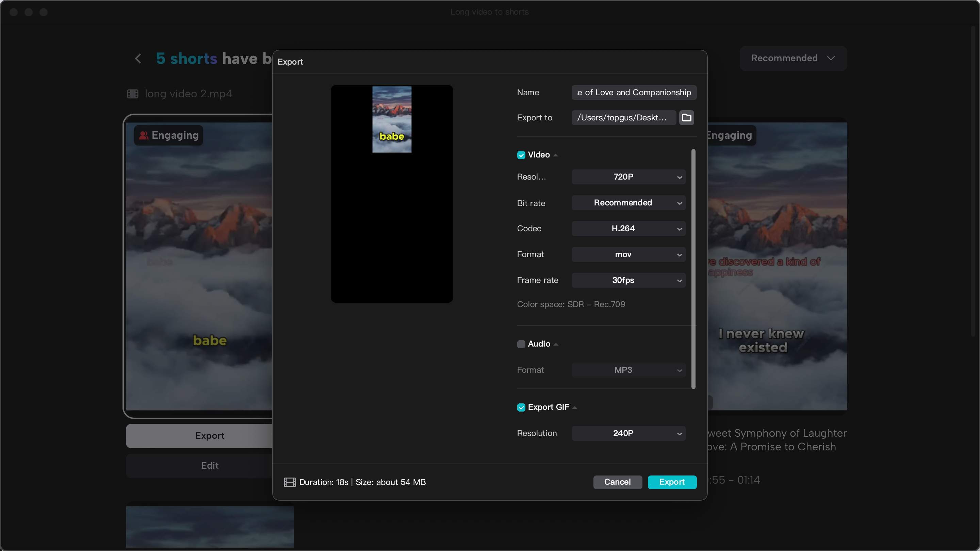980x551 pixels.
Task: Click the 'Duration: 18s | Size: about 54 MB' text
Action: [362, 482]
